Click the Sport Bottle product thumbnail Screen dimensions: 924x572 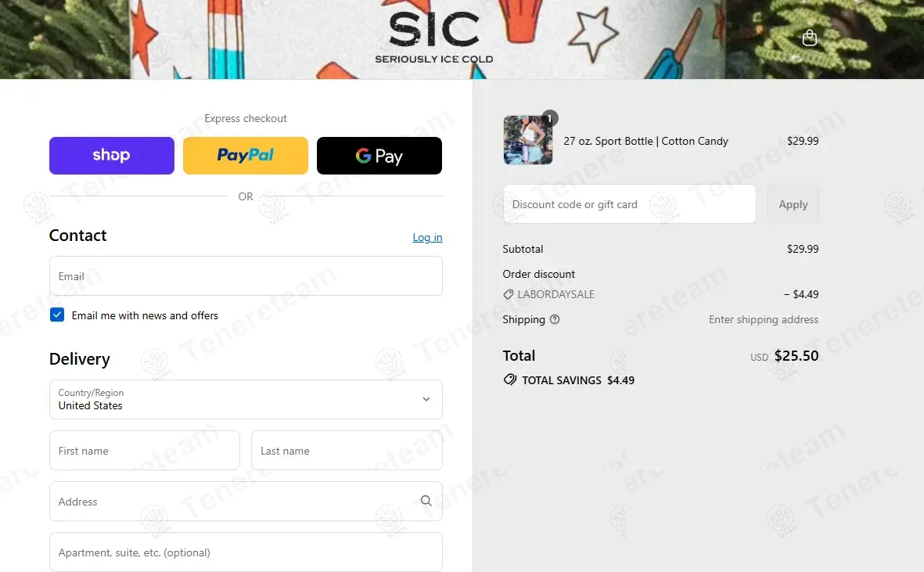[x=528, y=140]
